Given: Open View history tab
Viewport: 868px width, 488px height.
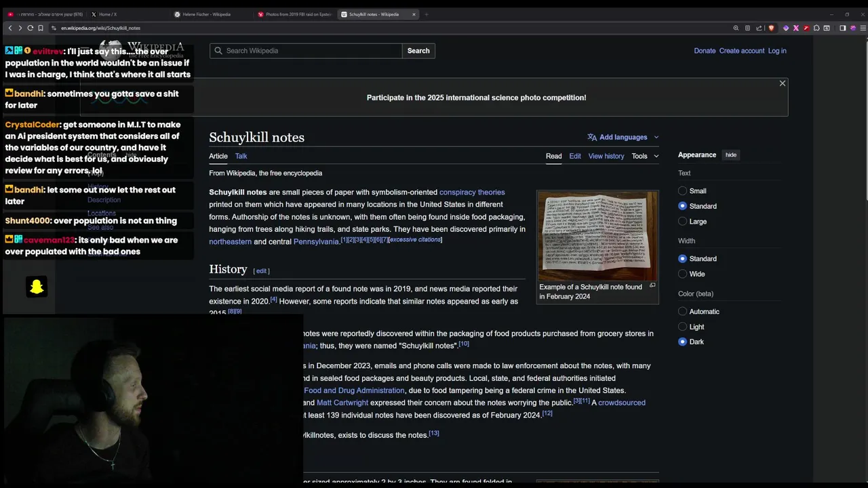Looking at the screenshot, I should pyautogui.click(x=606, y=156).
